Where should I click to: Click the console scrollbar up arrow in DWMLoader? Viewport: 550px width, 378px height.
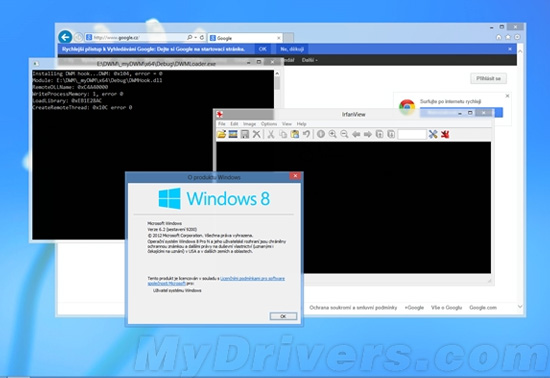pyautogui.click(x=277, y=73)
